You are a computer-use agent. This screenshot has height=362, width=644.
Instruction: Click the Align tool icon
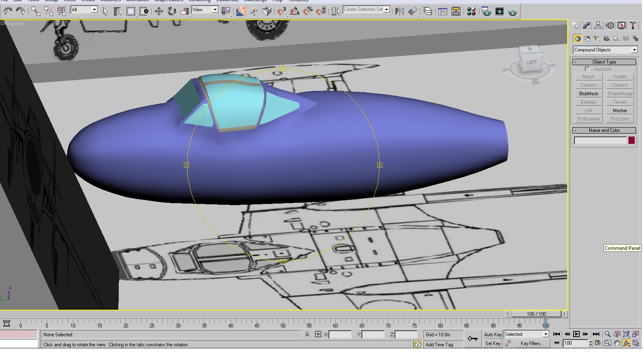point(413,11)
